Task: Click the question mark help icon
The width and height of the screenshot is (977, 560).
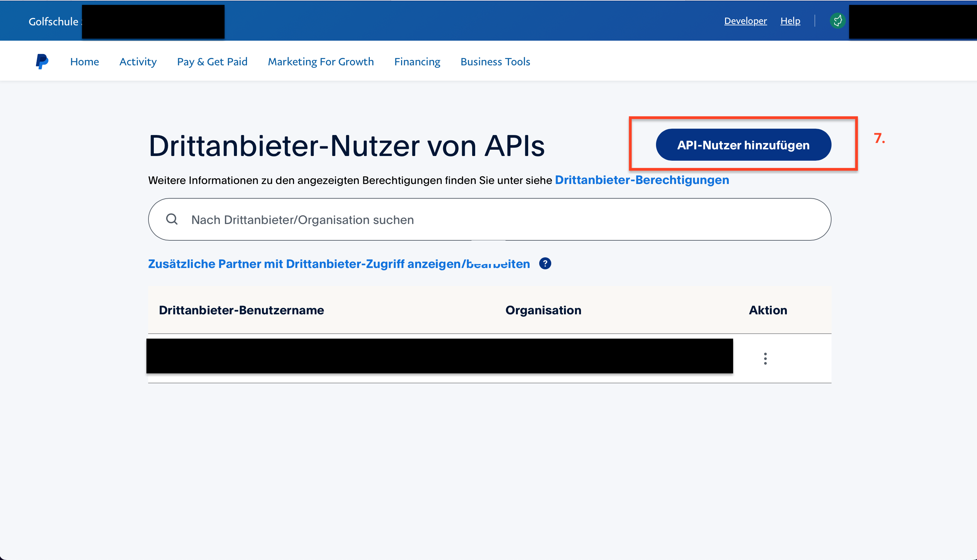Action: (546, 264)
